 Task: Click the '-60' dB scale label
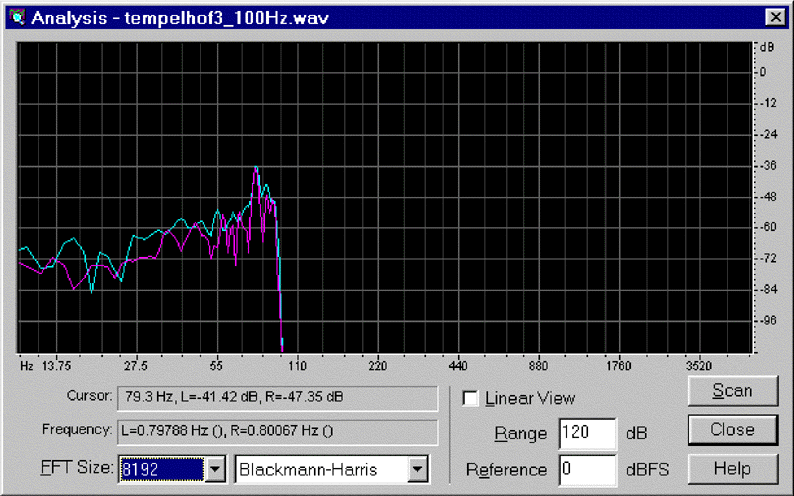tap(768, 227)
